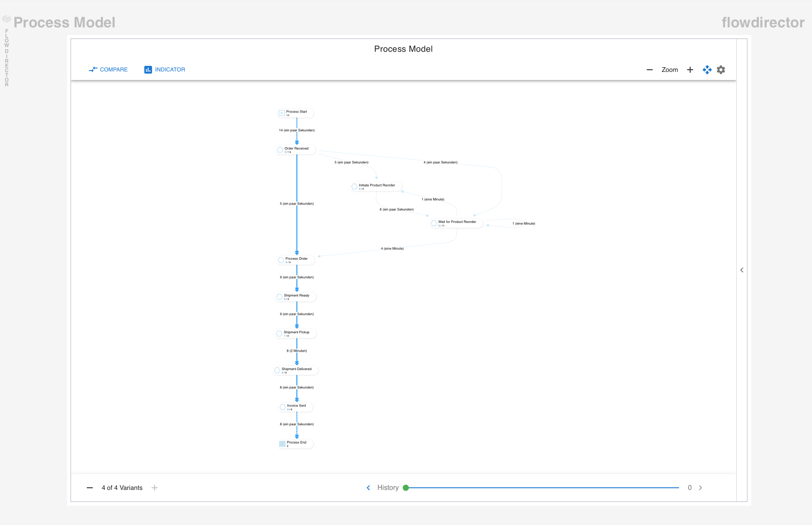812x525 pixels.
Task: Go to next History step
Action: pyautogui.click(x=700, y=488)
